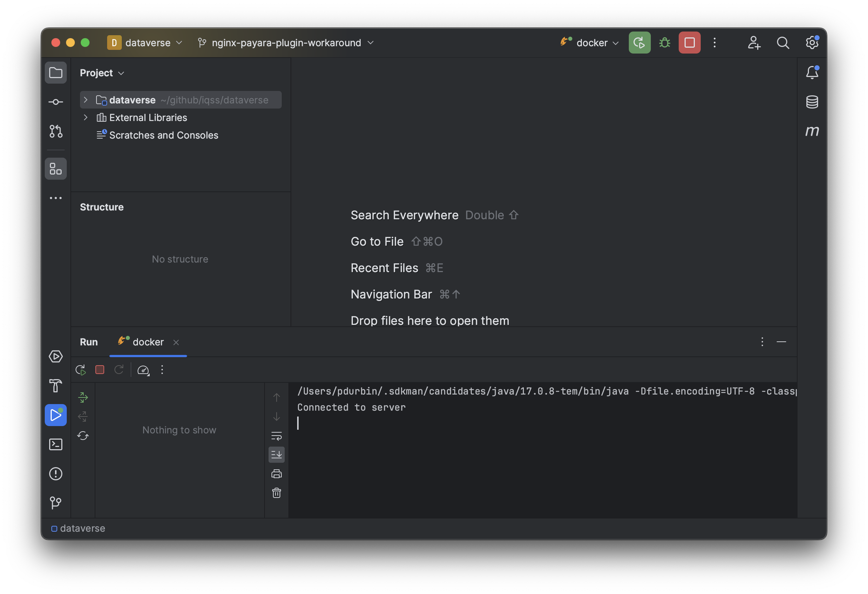Expand the dataverse project folder
The height and width of the screenshot is (594, 868).
click(85, 100)
